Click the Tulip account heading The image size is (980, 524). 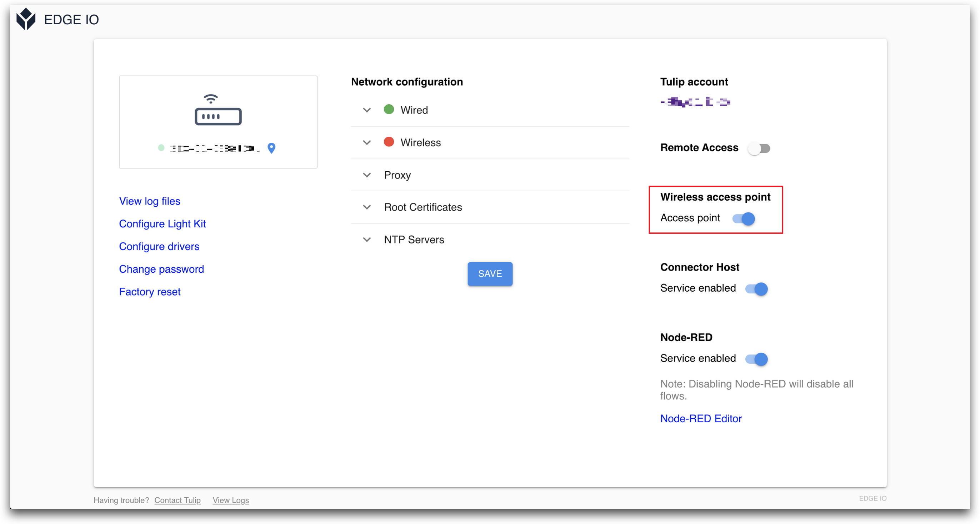pyautogui.click(x=694, y=82)
